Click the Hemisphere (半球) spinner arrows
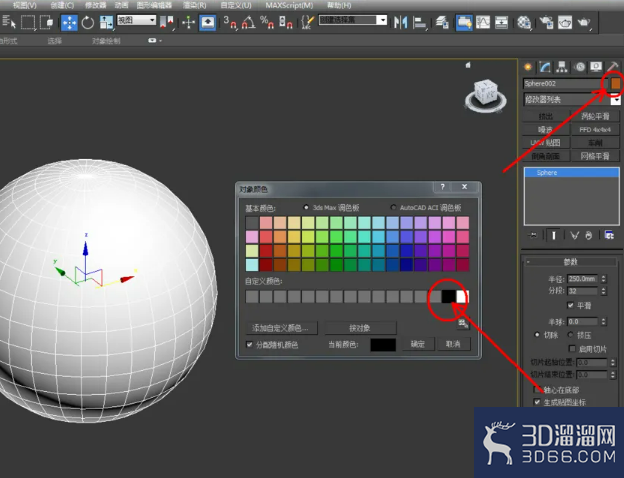 click(604, 321)
